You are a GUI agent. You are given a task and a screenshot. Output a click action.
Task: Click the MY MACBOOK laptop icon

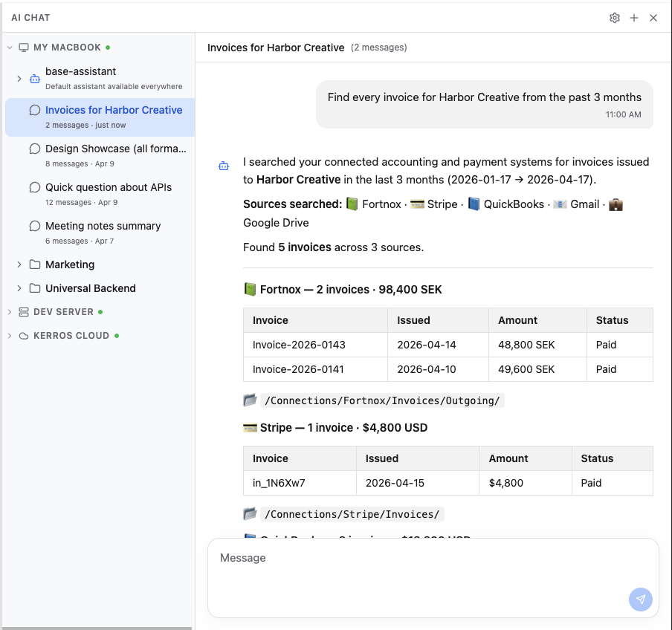[x=23, y=47]
